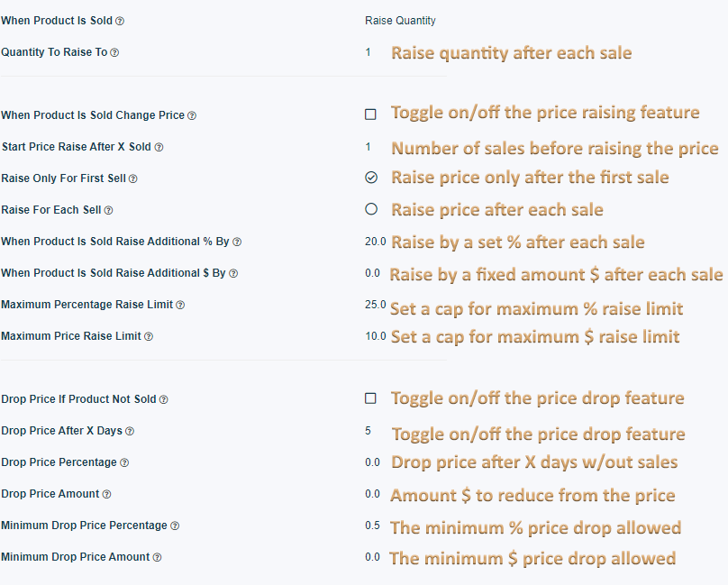
Task: Click the Drop Price After X Days value 5
Action: 369,431
